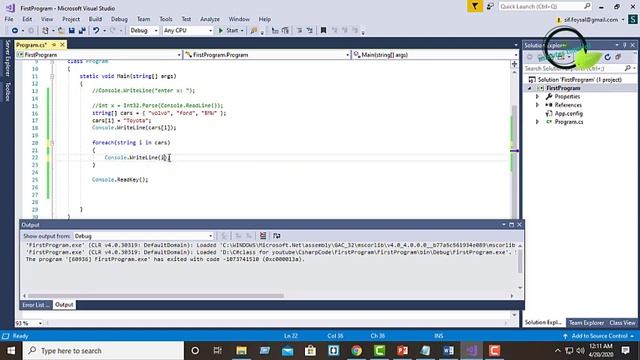
Task: Click the Open File folder icon
Action: coord(61,31)
